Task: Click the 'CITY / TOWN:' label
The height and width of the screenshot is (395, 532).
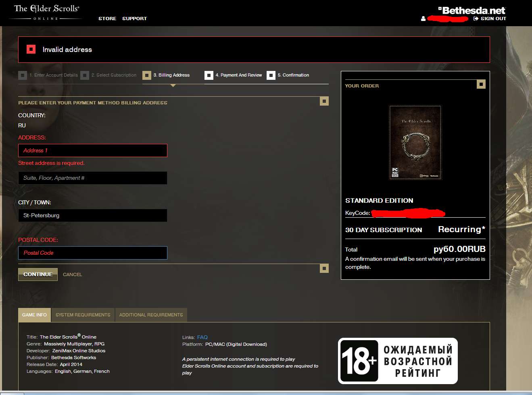Action: click(x=34, y=202)
